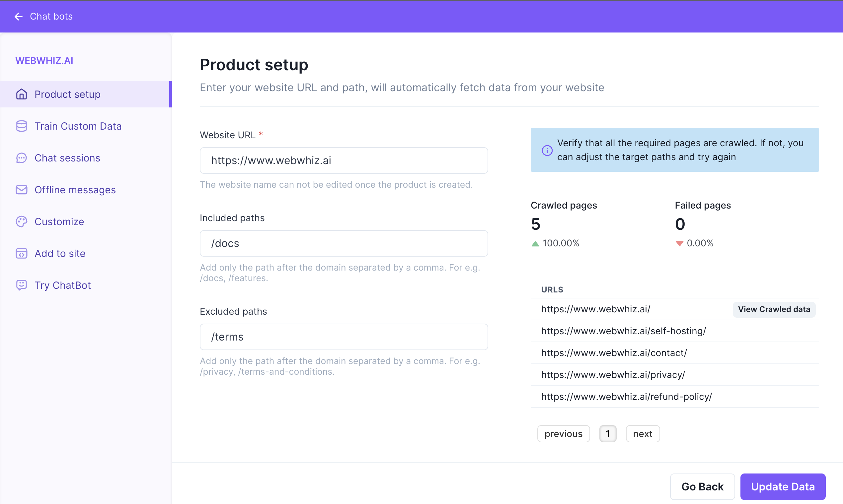Select the Product setup home icon

(22, 94)
